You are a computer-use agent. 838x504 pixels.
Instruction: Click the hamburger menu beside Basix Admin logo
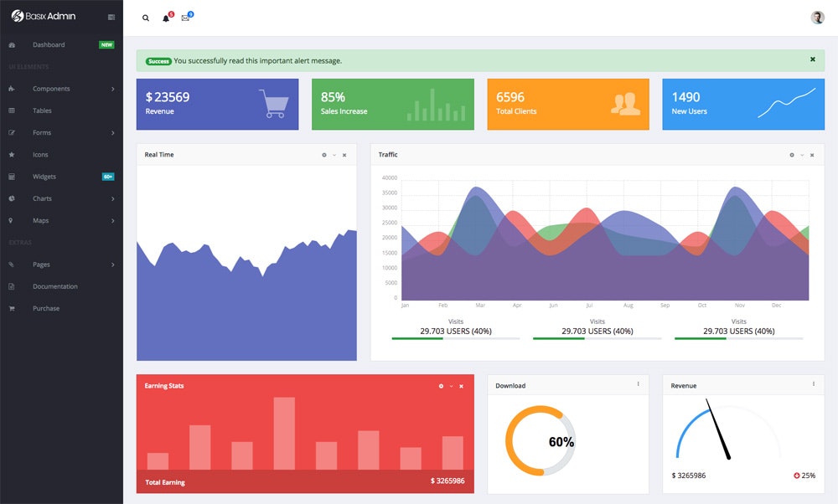coord(111,16)
